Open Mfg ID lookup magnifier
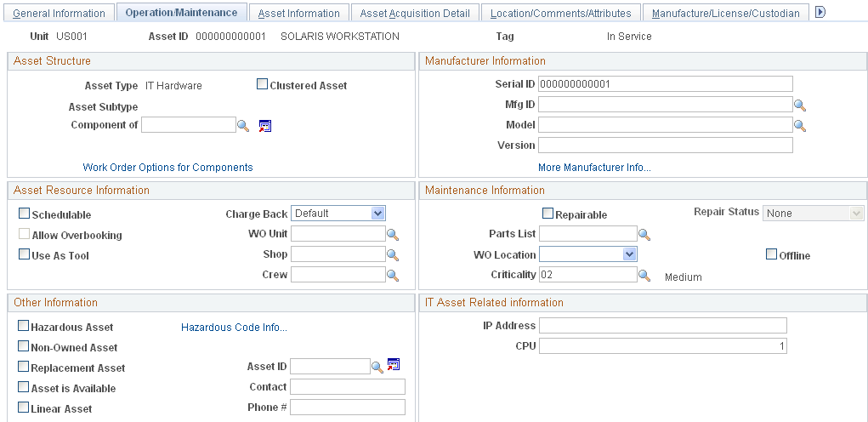 (x=800, y=105)
